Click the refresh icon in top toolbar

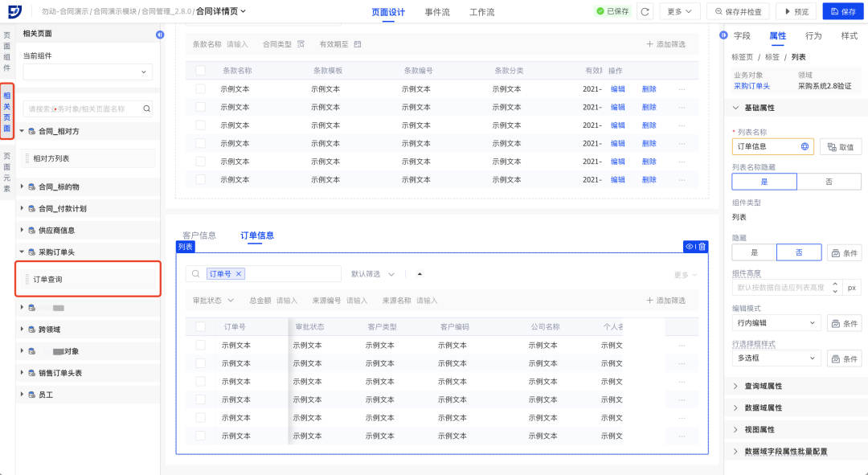tap(645, 12)
